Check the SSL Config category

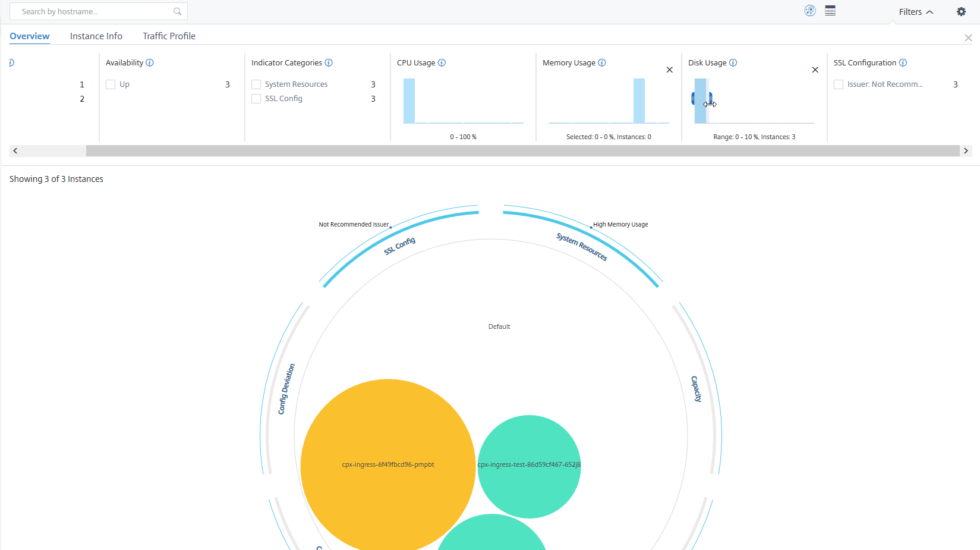tap(256, 99)
